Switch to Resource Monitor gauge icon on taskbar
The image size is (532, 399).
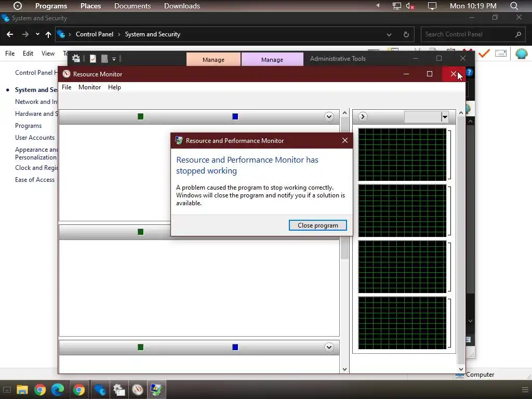137,390
